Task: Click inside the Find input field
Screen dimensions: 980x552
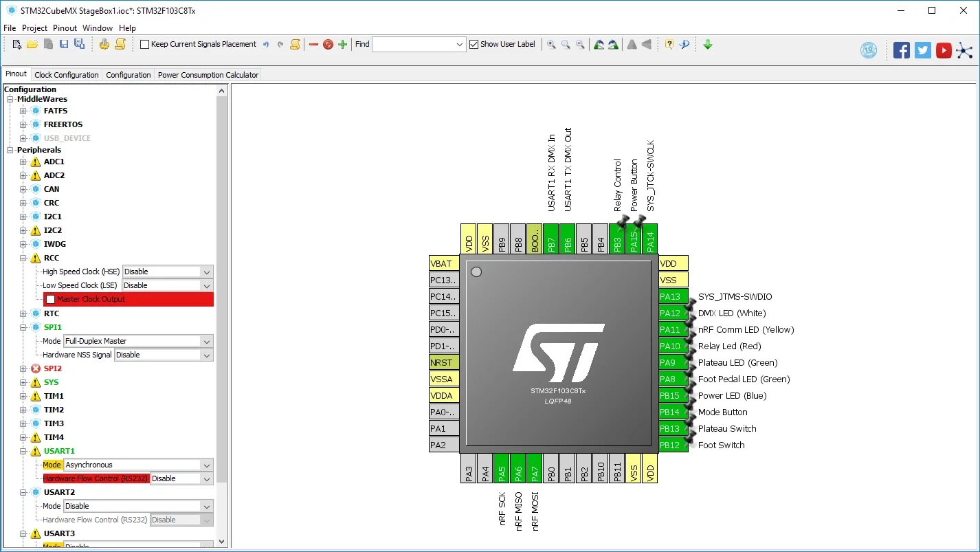Action: pos(413,44)
